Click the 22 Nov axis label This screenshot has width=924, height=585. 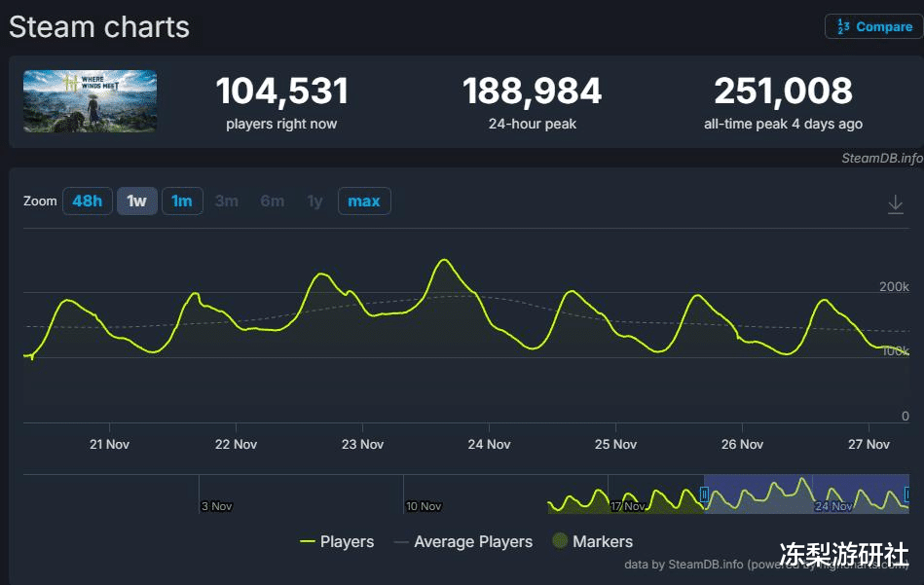237,444
